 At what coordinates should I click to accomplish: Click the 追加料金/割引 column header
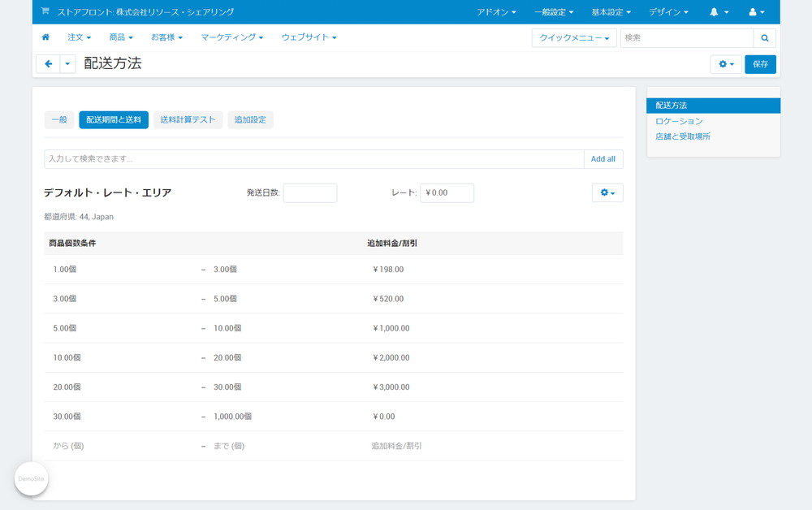click(x=392, y=244)
